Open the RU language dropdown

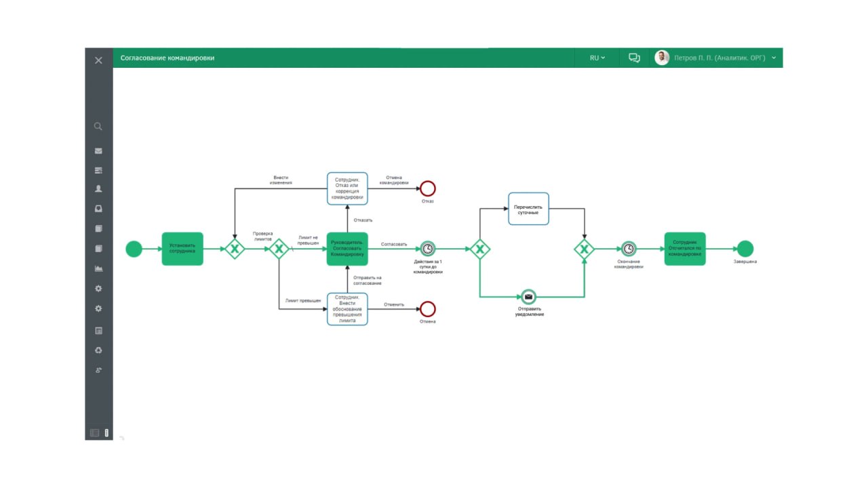click(x=597, y=58)
